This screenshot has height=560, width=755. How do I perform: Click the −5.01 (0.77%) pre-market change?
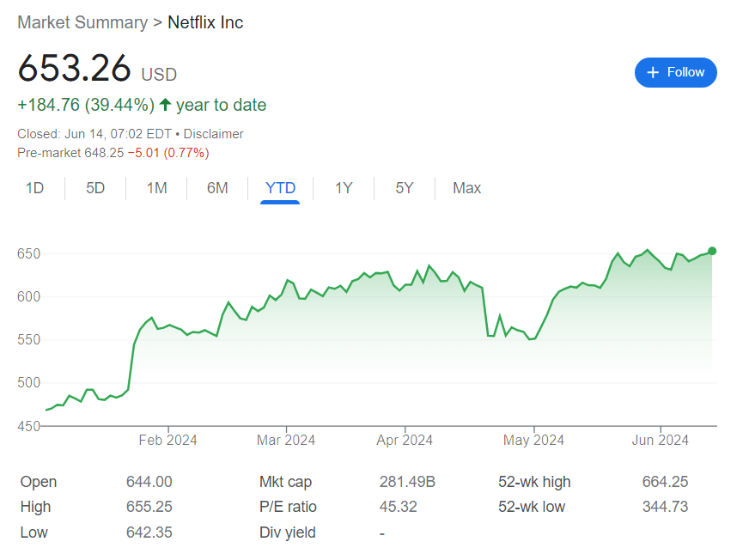point(168,153)
